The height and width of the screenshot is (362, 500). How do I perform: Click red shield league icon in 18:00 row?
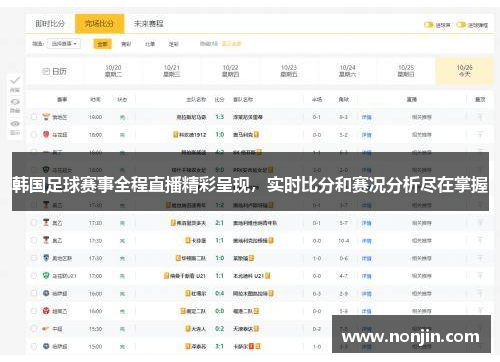[46, 134]
